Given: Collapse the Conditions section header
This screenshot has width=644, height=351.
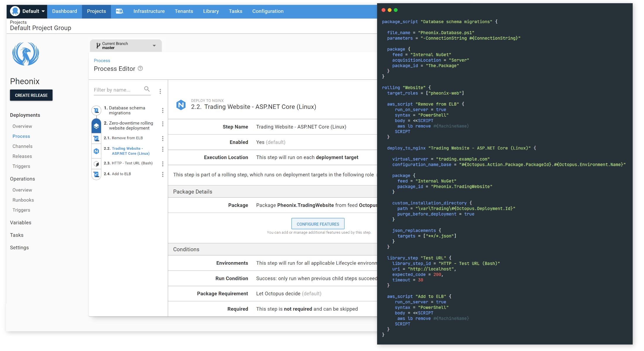Looking at the screenshot, I should (273, 249).
